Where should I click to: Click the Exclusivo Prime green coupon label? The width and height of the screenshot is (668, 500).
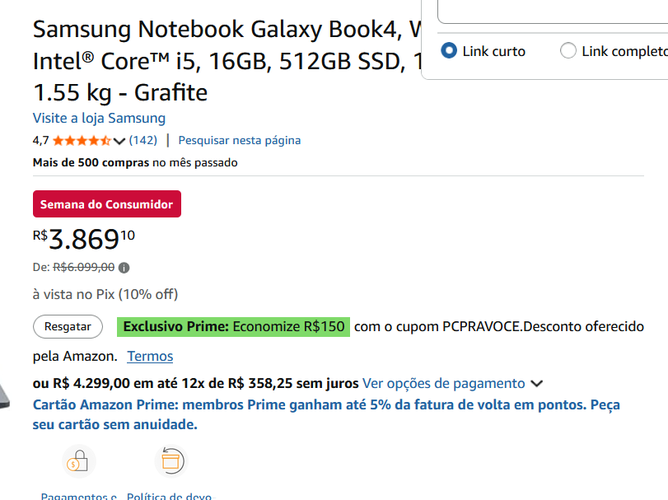point(233,327)
